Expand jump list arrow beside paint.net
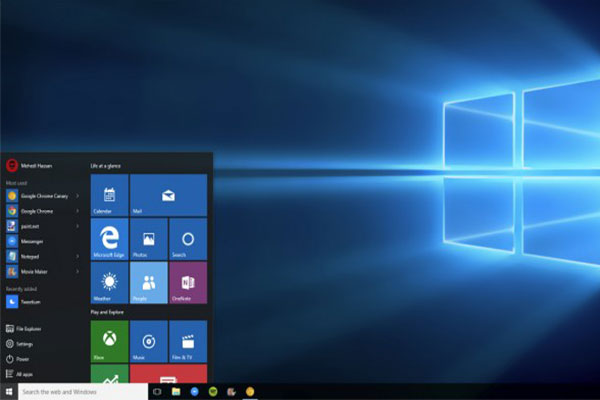This screenshot has height=400, width=600. click(77, 226)
